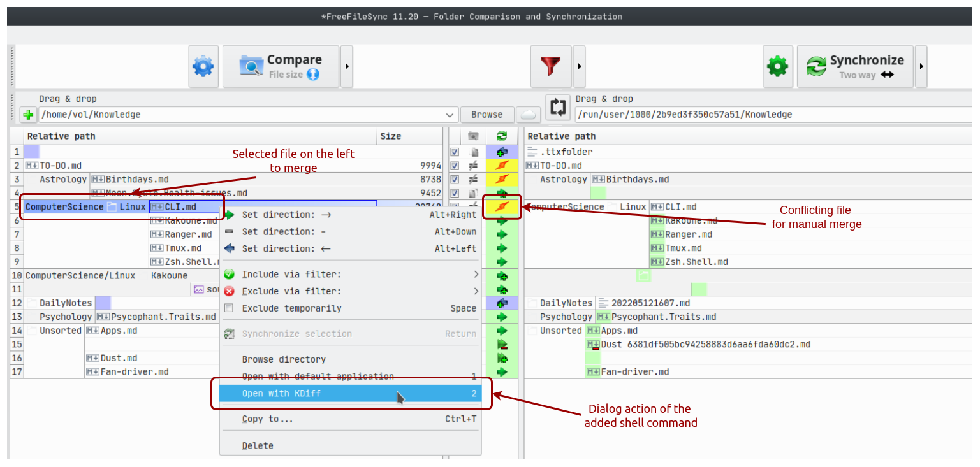Screen dimensions: 980x467
Task: Click the blue arrow action icon for .ttxfolder
Action: pyautogui.click(x=502, y=152)
